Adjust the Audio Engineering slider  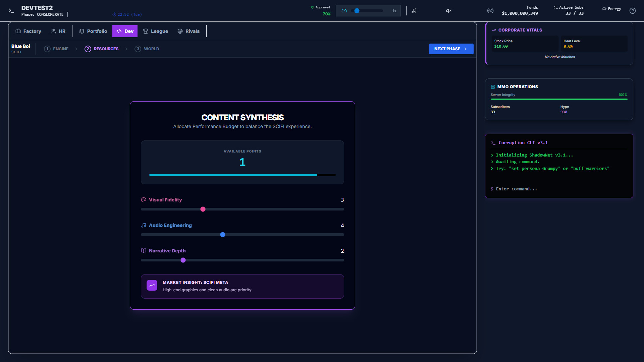[222, 235]
